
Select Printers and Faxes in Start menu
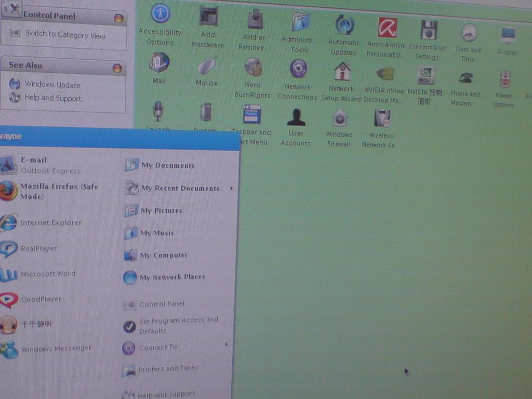(x=168, y=368)
